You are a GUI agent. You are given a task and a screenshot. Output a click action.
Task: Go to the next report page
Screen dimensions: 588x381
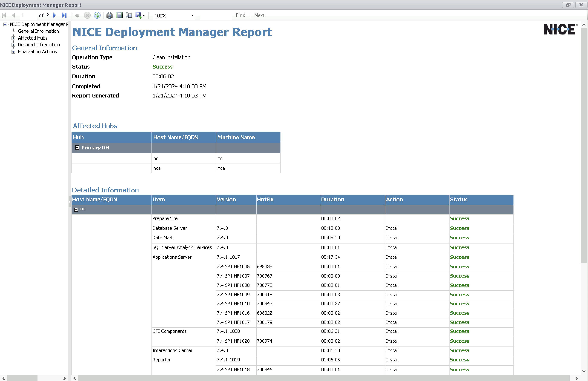[x=55, y=15]
